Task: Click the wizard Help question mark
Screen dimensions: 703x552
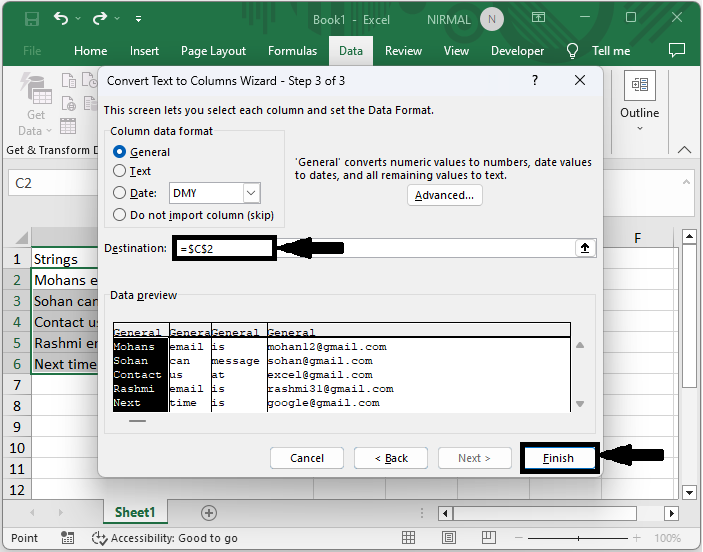Action: point(535,81)
